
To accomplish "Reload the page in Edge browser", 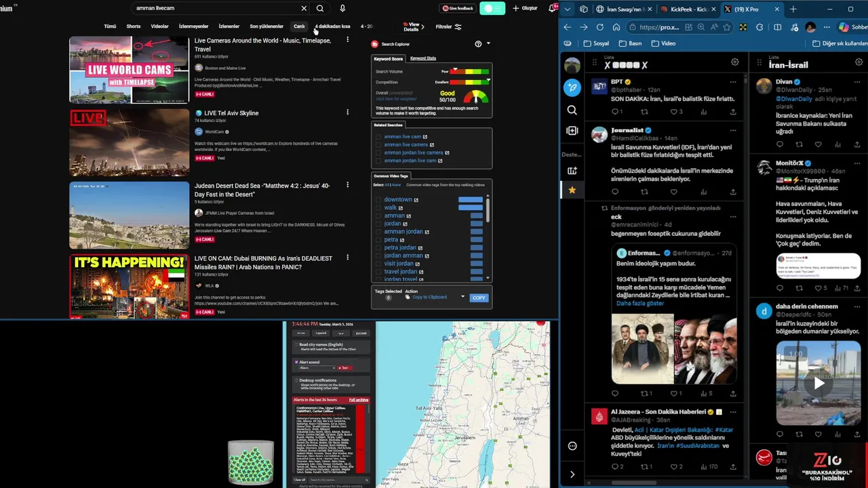I will pos(599,27).
